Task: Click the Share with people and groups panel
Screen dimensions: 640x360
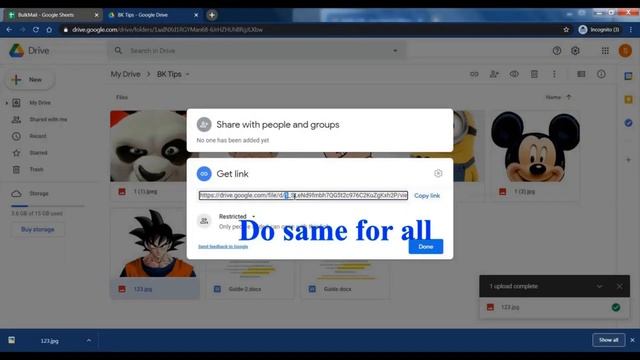Action: click(320, 130)
